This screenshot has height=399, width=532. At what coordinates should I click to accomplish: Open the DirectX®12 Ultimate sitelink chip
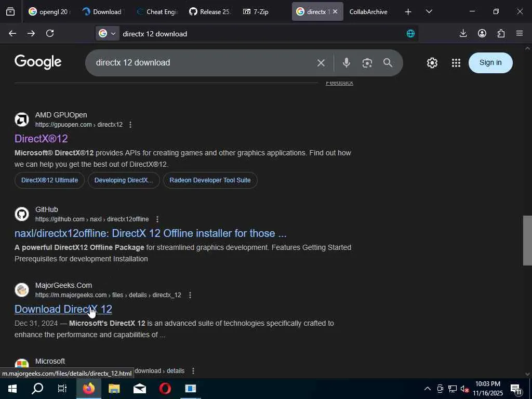[x=49, y=180]
